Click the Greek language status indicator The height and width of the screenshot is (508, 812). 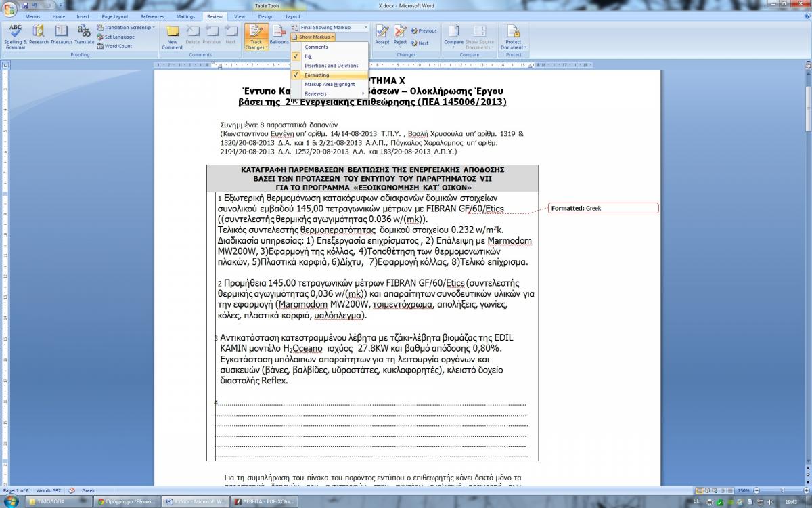(x=89, y=490)
